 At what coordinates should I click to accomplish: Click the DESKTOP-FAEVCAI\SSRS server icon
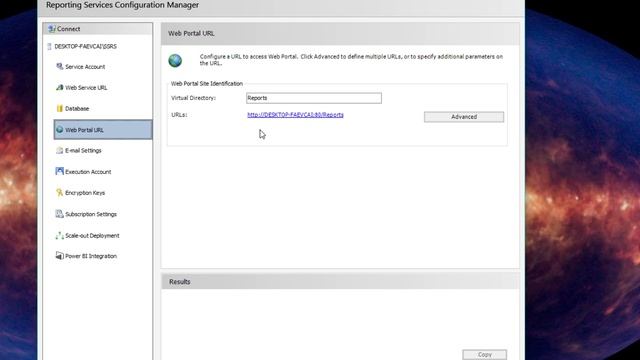pos(49,47)
